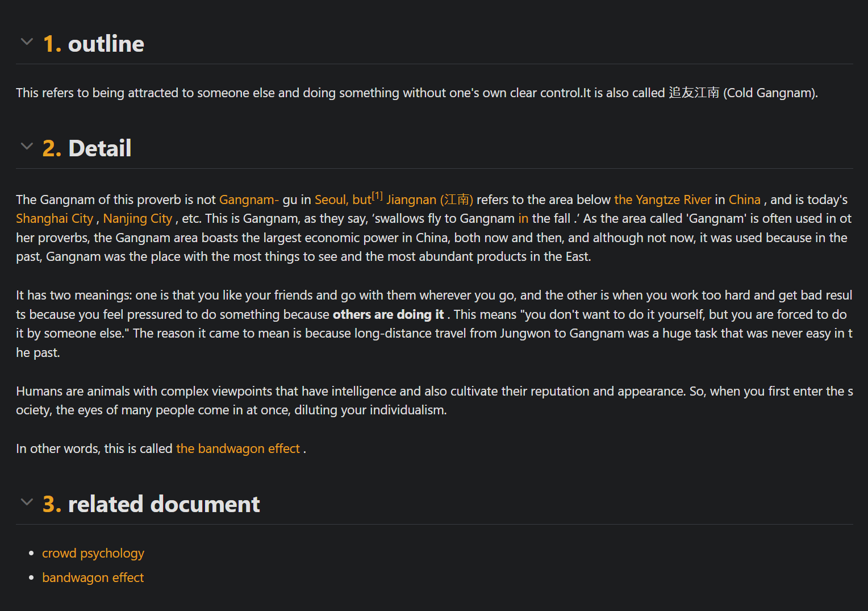Open the "Nanjing City" link
This screenshot has width=868, height=611.
[x=137, y=219]
